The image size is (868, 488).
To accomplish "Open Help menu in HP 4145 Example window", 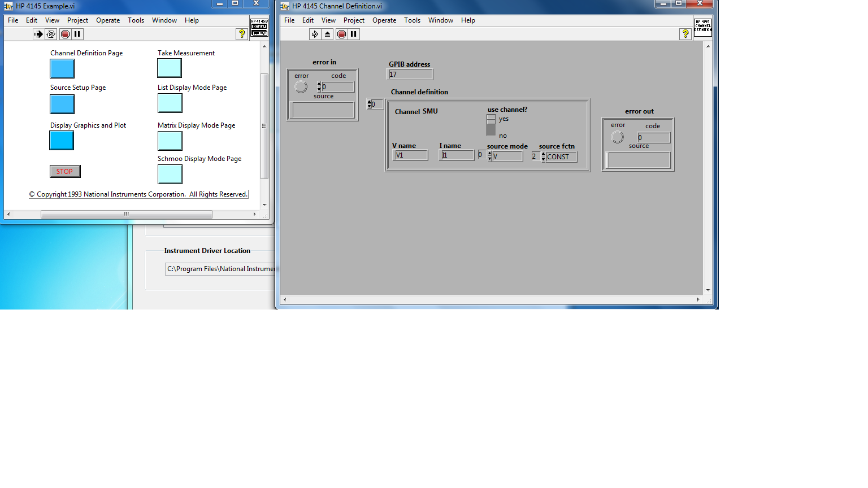I will (192, 20).
